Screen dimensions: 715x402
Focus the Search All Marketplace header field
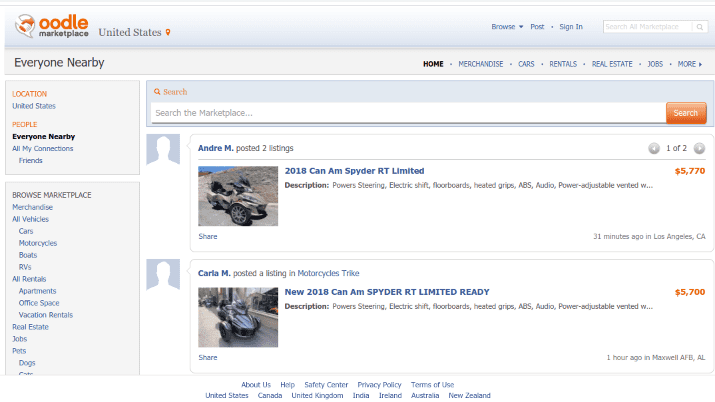tap(647, 27)
